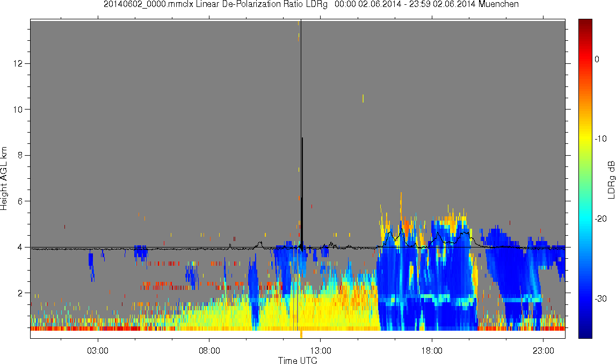Click the 18:00 time tick label
The width and height of the screenshot is (616, 364).
(432, 350)
